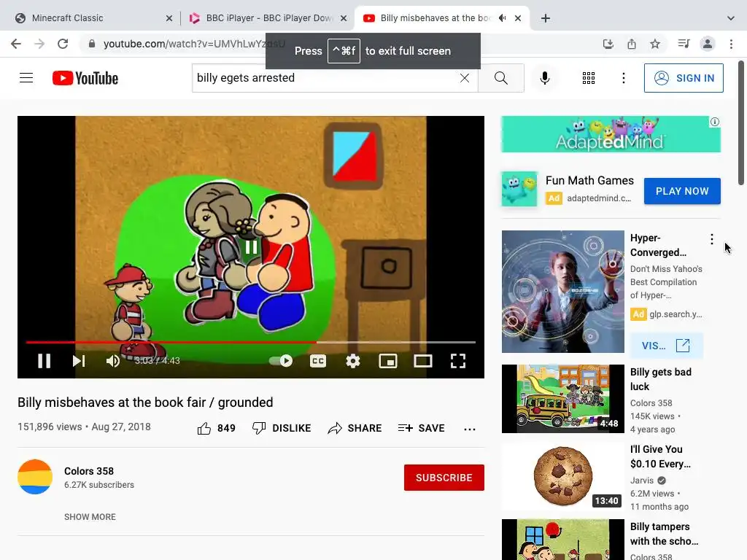This screenshot has height=560, width=747.
Task: Click PLAY NOW on Fun Math Games ad
Action: point(682,191)
